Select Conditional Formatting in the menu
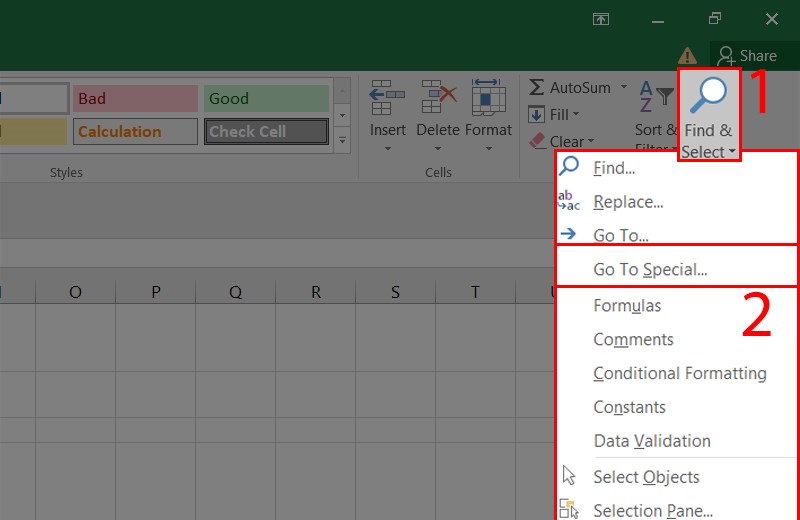The width and height of the screenshot is (800, 520). [679, 373]
